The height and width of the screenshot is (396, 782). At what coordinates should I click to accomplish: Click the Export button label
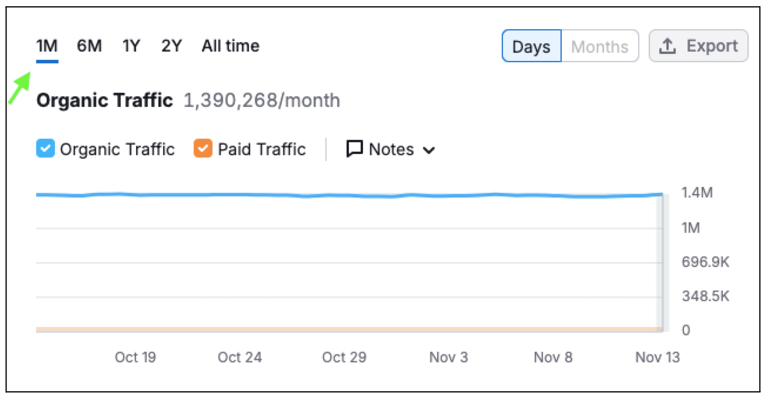click(712, 46)
